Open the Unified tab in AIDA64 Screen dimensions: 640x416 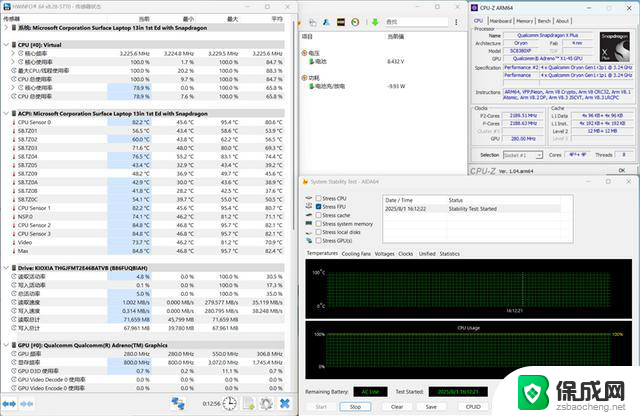(427, 254)
